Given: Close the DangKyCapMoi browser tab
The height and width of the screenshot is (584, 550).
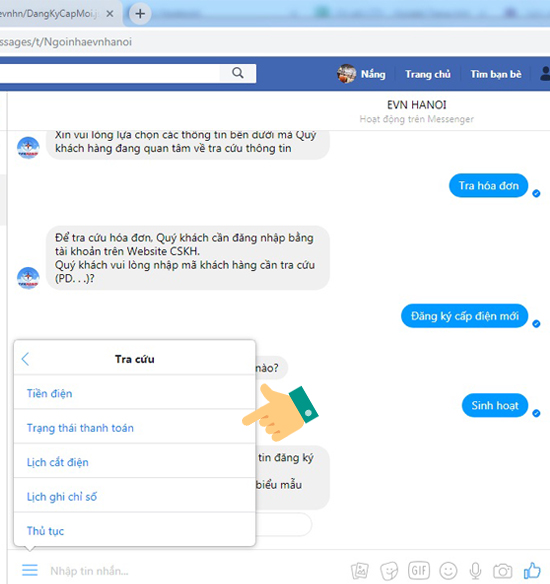Looking at the screenshot, I should [x=110, y=14].
